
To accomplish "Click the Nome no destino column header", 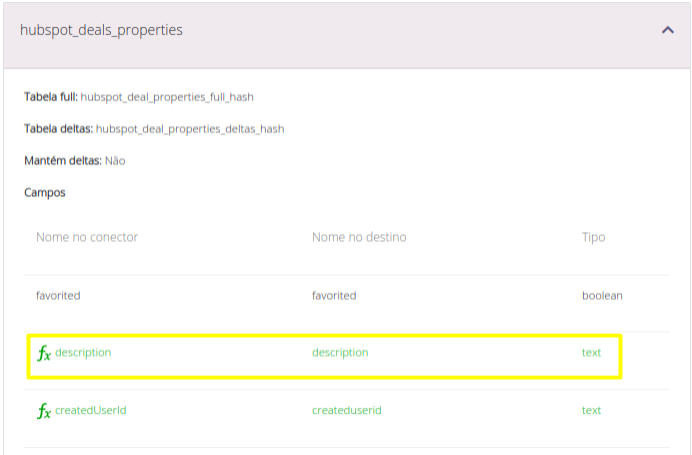I will 359,238.
